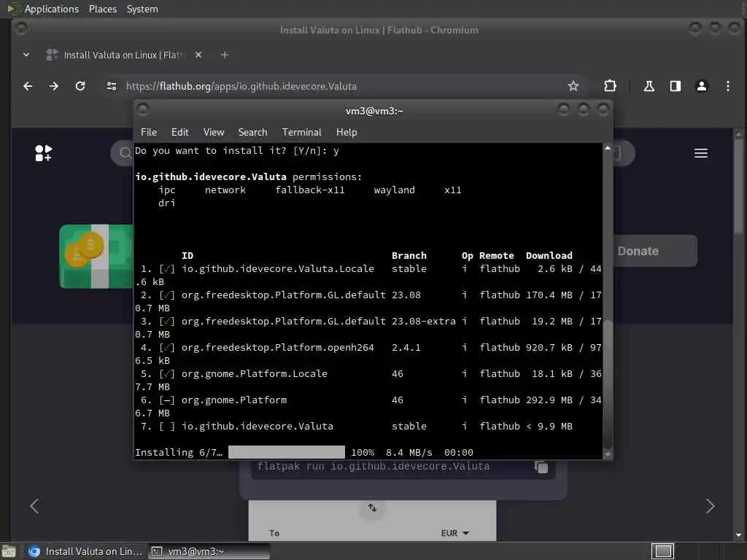Open the terminal File menu

click(x=149, y=133)
